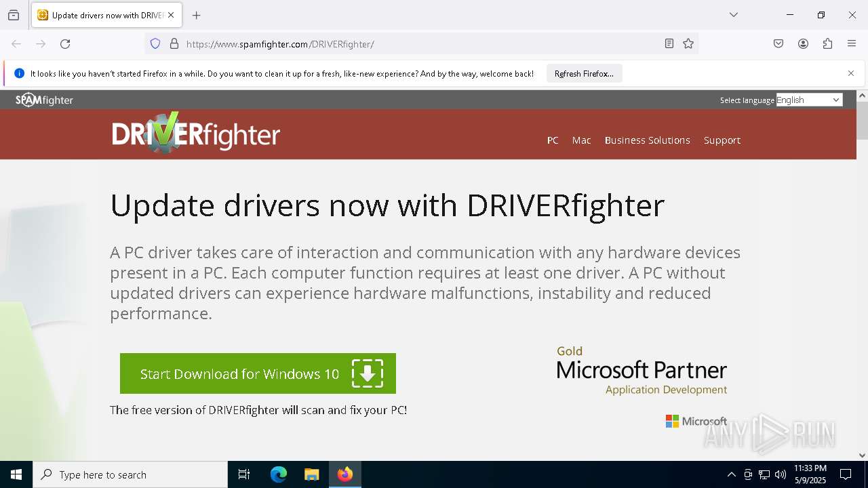Open the Select language dropdown

[809, 100]
